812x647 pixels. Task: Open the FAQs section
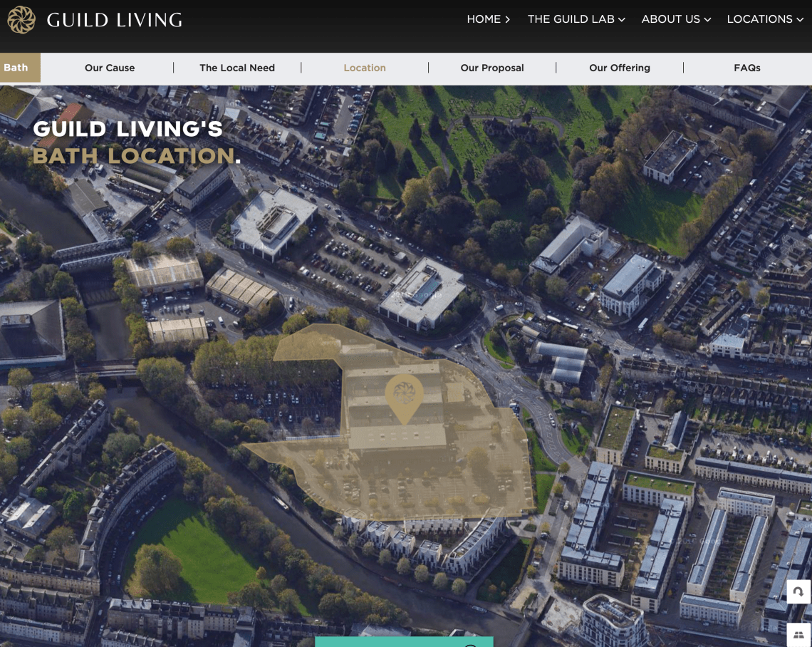point(746,68)
